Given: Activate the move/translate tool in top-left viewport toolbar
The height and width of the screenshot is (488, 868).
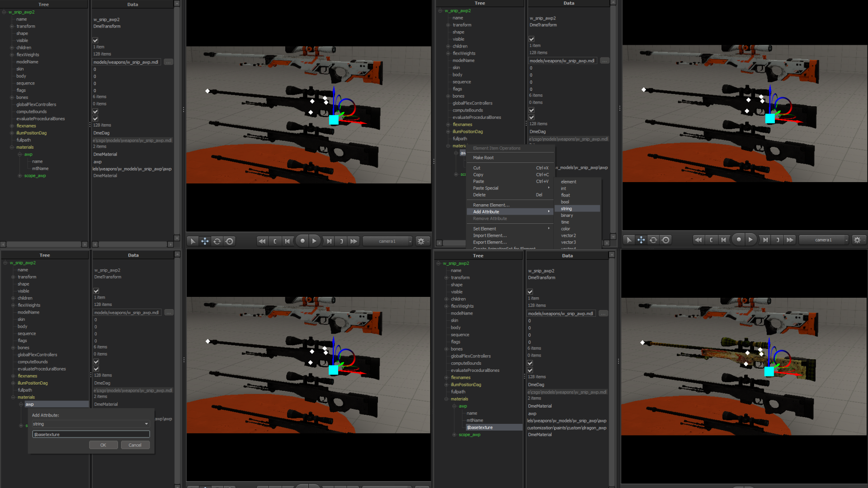Looking at the screenshot, I should (205, 241).
